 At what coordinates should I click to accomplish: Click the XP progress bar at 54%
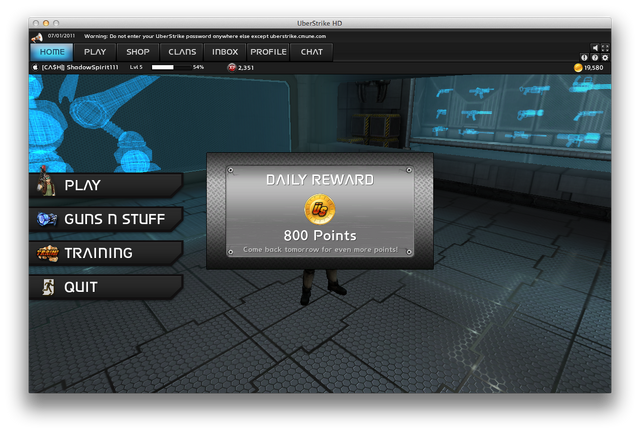coord(171,67)
